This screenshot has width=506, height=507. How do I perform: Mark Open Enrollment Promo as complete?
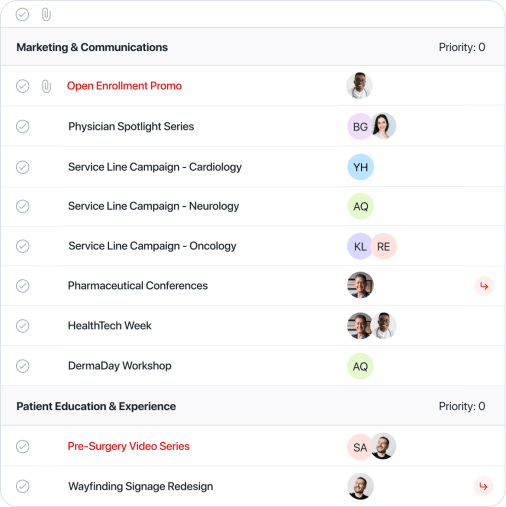click(23, 86)
